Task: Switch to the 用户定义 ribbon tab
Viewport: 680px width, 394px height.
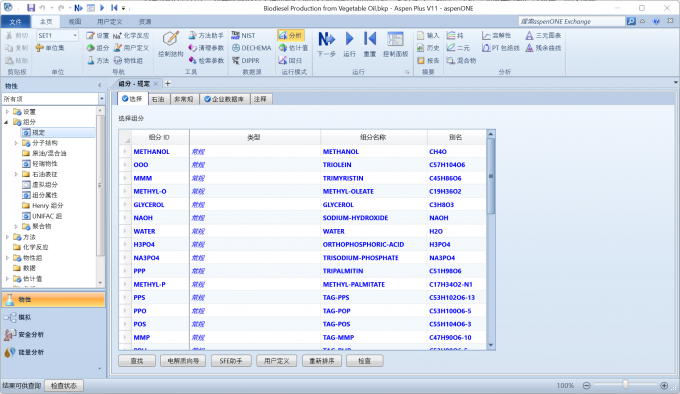Action: (x=109, y=22)
